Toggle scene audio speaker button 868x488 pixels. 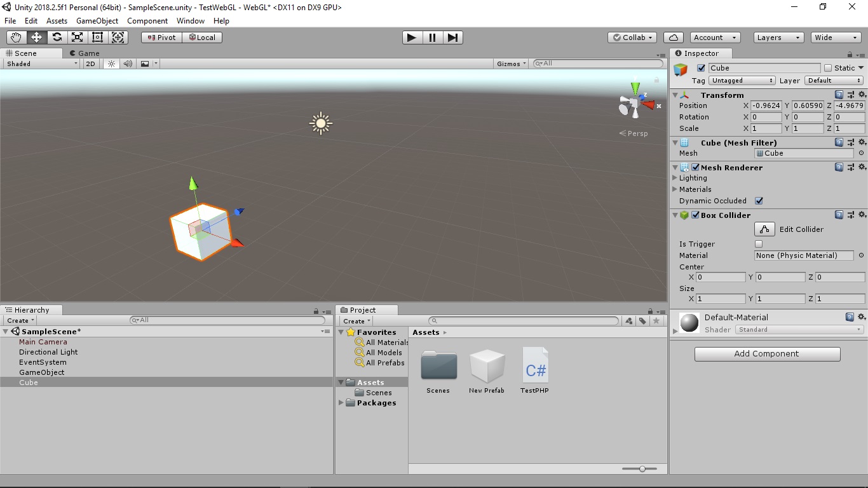[x=128, y=64]
